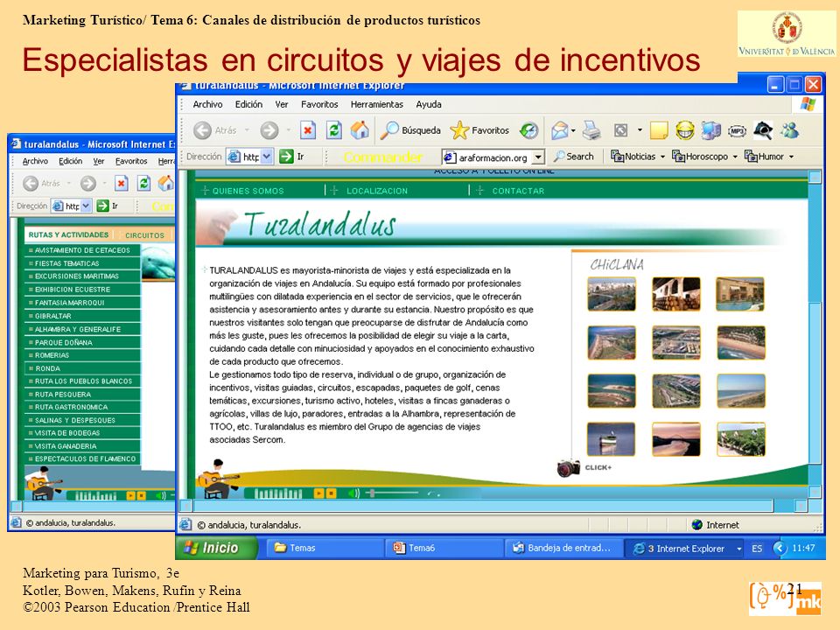The image size is (840, 630).
Task: Click the Atrás back arrow in front window
Action: point(202,130)
